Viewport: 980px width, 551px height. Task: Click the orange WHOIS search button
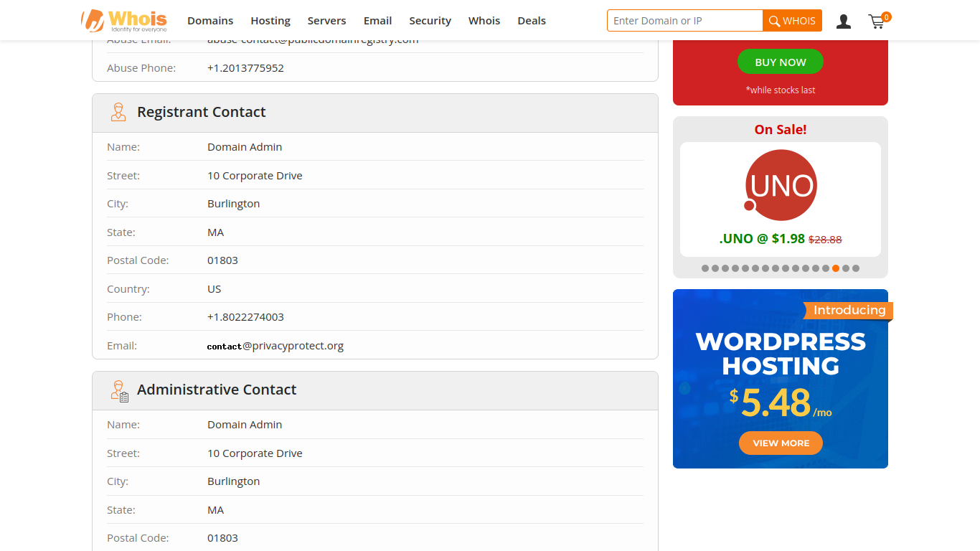(x=792, y=21)
